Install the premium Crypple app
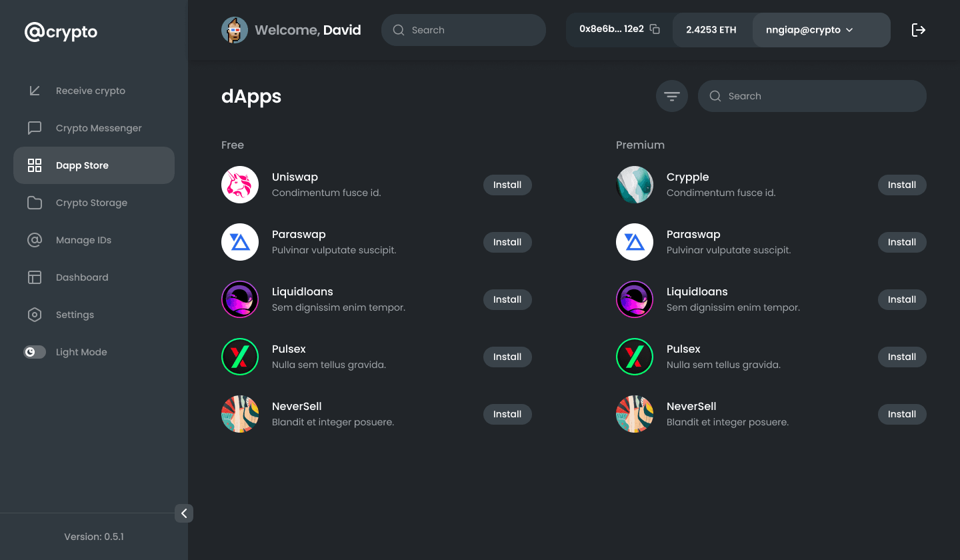The height and width of the screenshot is (560, 960). pyautogui.click(x=902, y=185)
